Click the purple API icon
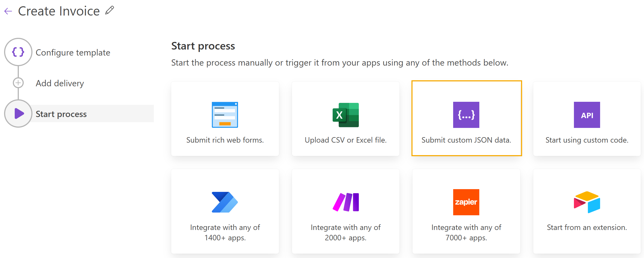The image size is (644, 258). (x=587, y=115)
